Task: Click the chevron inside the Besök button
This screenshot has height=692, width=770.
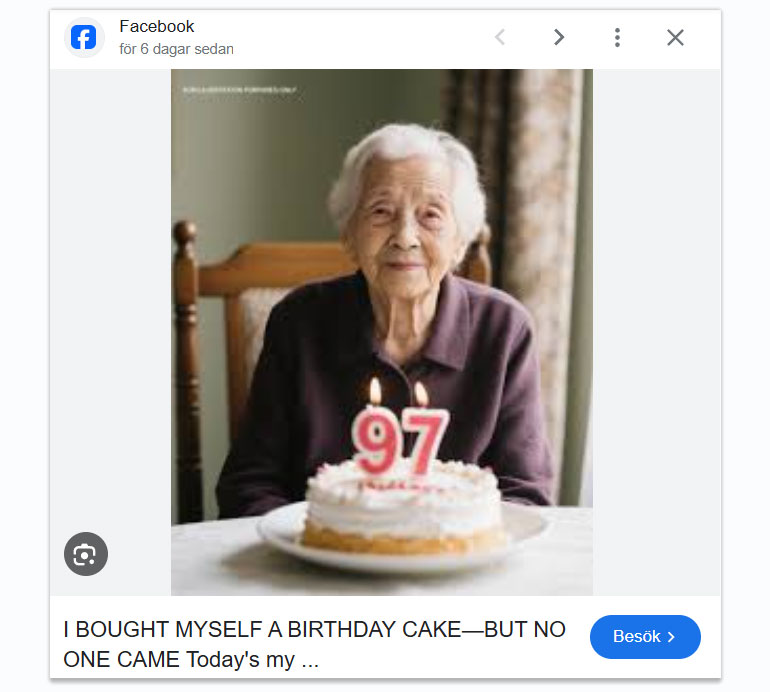Action: pyautogui.click(x=672, y=637)
